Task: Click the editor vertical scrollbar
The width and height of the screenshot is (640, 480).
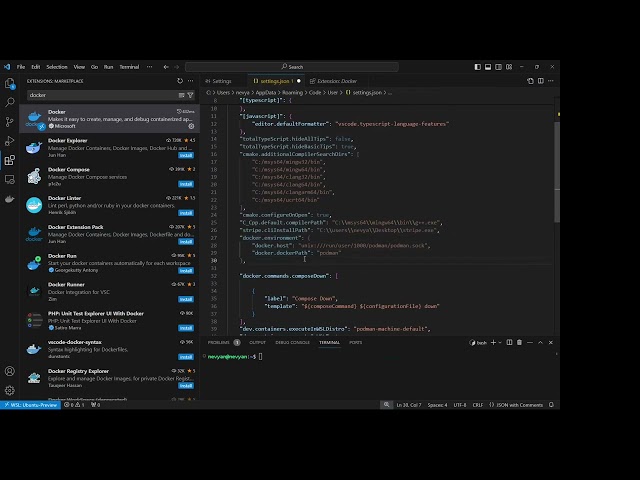Action: pyautogui.click(x=557, y=171)
